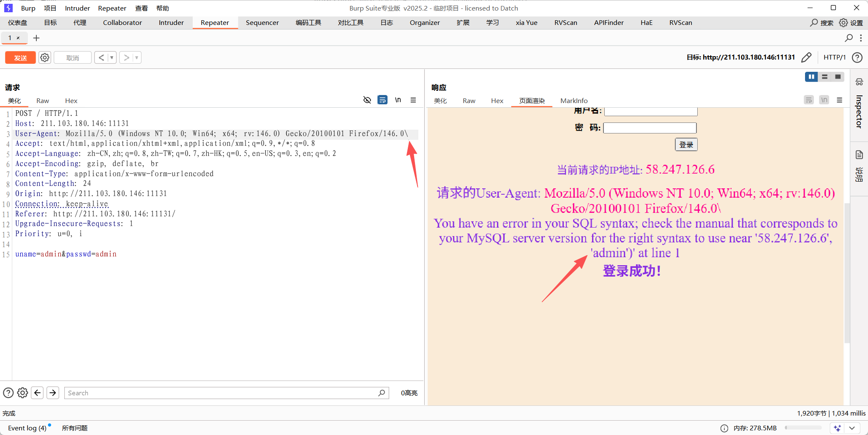This screenshot has height=435, width=868.
Task: Expand next request history dropdown arrow
Action: point(136,57)
